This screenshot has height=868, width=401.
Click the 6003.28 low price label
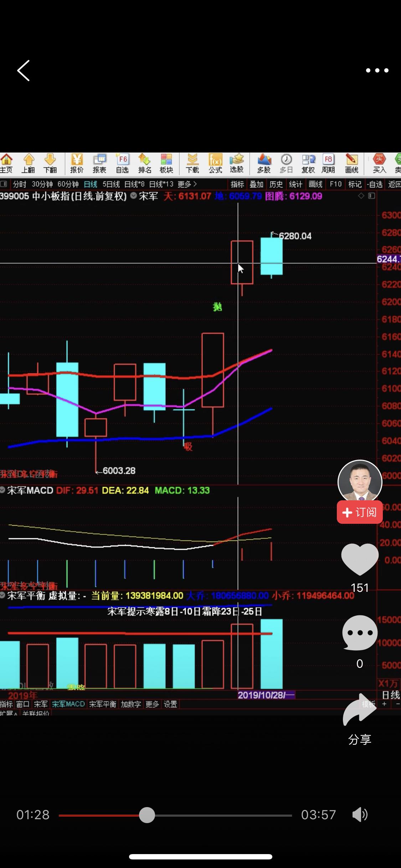pos(119,471)
